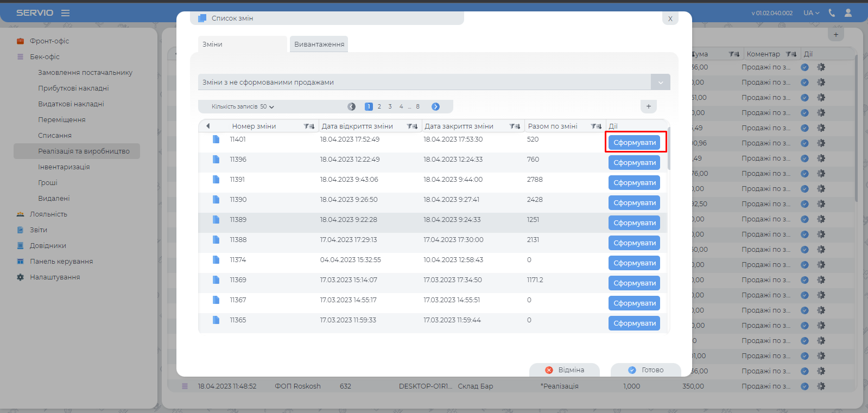Click the document icon for shift 11401
This screenshot has width=868, height=413.
click(216, 139)
